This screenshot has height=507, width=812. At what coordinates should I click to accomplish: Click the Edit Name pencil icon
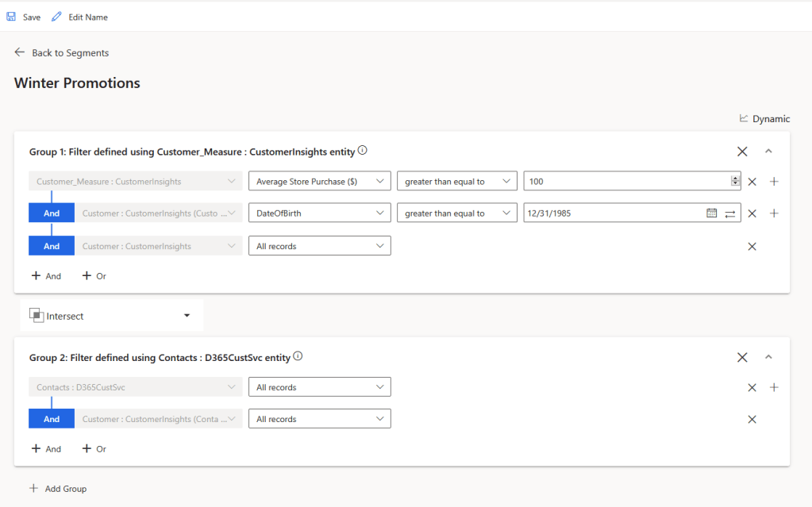point(56,17)
